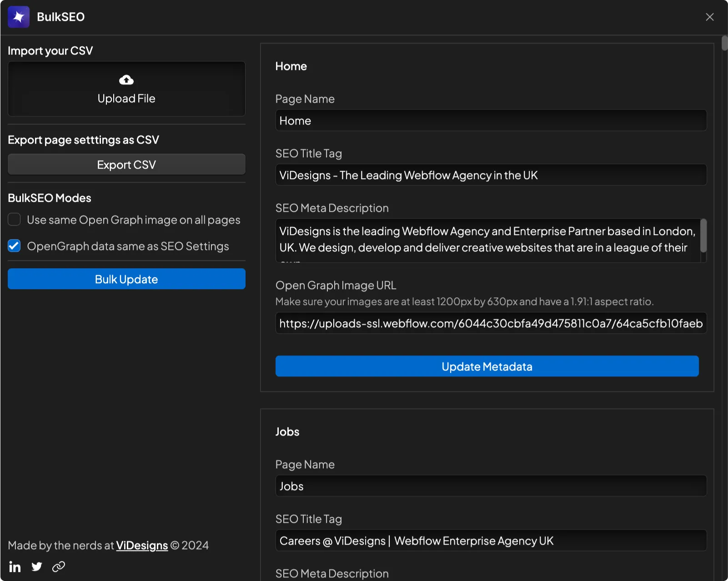Click the 'Export page setttings as CSV' heading
This screenshot has height=581, width=728.
84,140
